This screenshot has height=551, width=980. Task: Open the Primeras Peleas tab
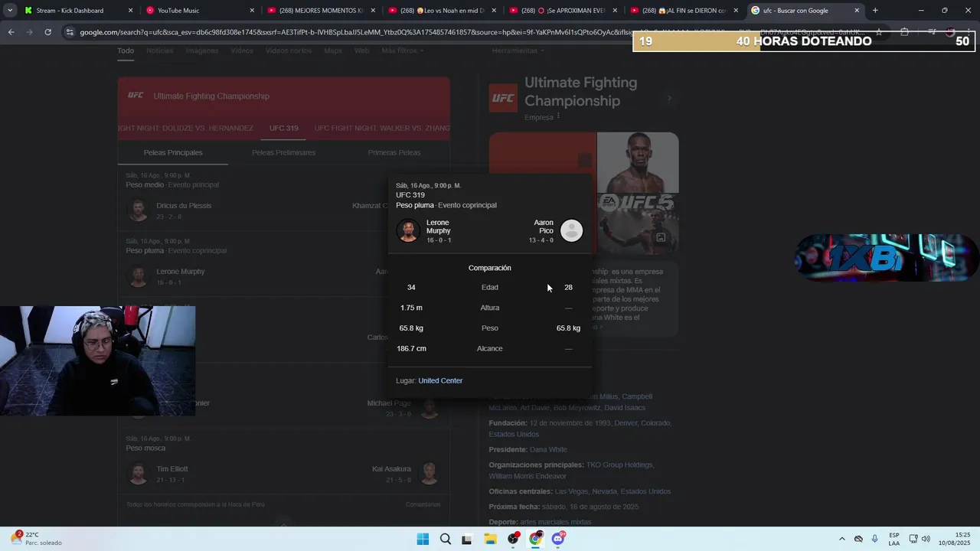point(394,152)
